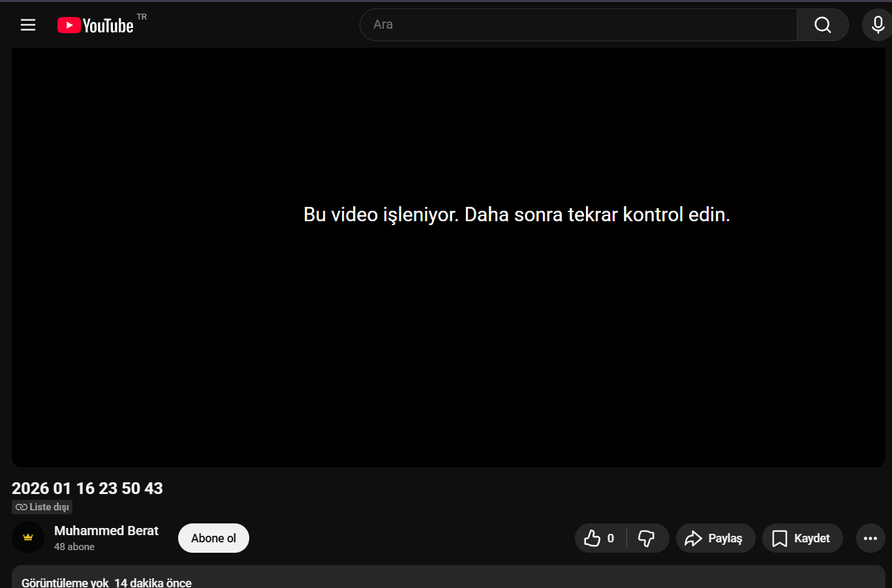Click the 48 abone subscriber count
Viewport: 892px width, 588px height.
point(74,547)
